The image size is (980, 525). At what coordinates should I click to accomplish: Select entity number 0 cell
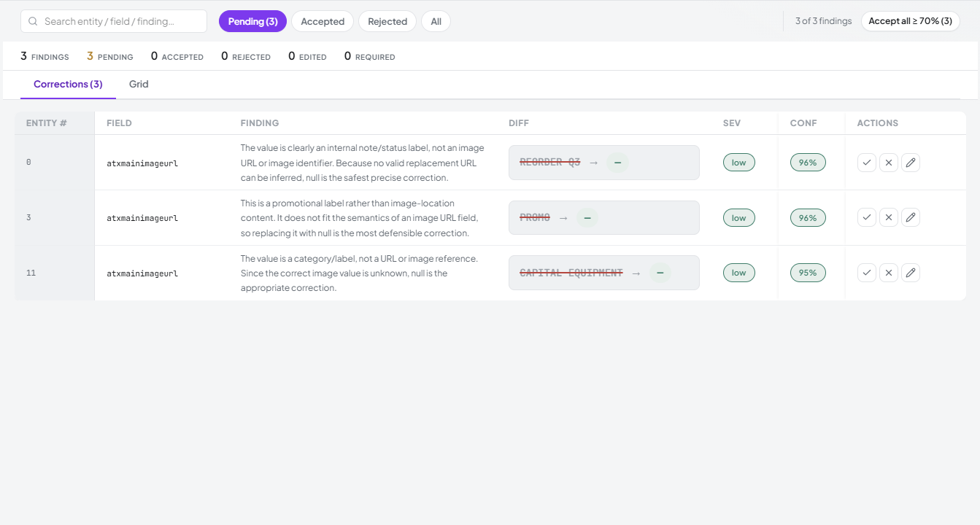click(x=55, y=163)
